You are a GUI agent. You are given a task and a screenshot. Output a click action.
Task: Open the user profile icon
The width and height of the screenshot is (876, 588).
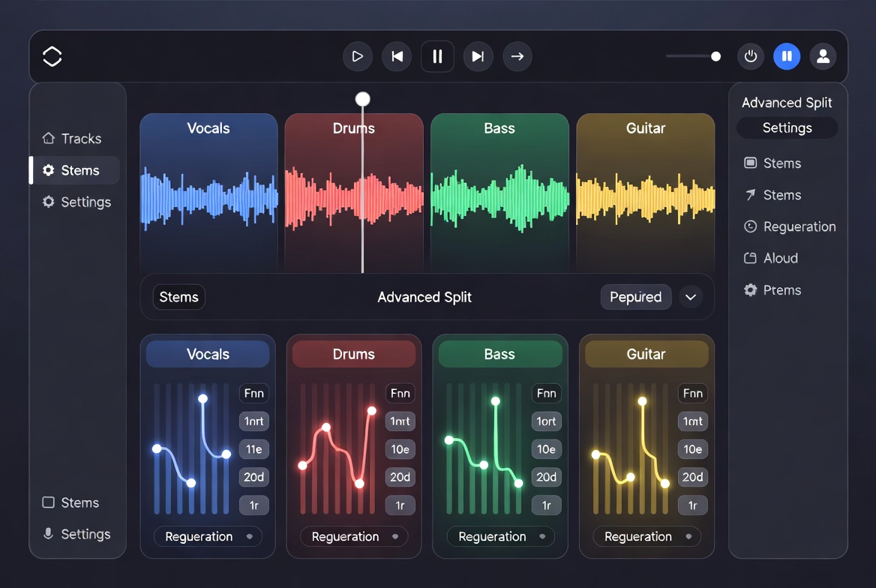pos(823,56)
